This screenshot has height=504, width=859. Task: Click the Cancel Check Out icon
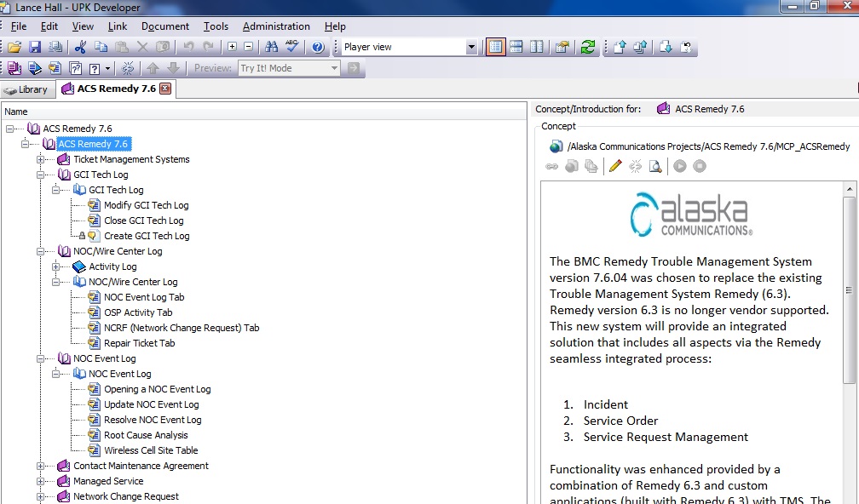686,47
